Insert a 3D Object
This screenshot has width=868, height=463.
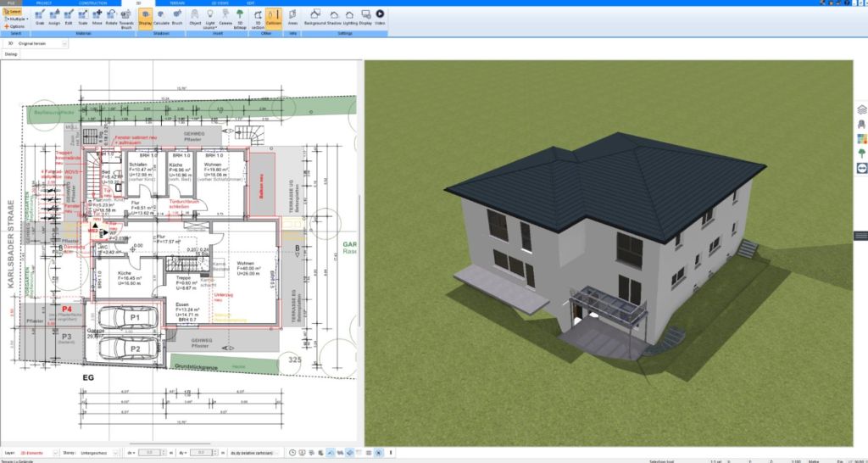tap(195, 17)
